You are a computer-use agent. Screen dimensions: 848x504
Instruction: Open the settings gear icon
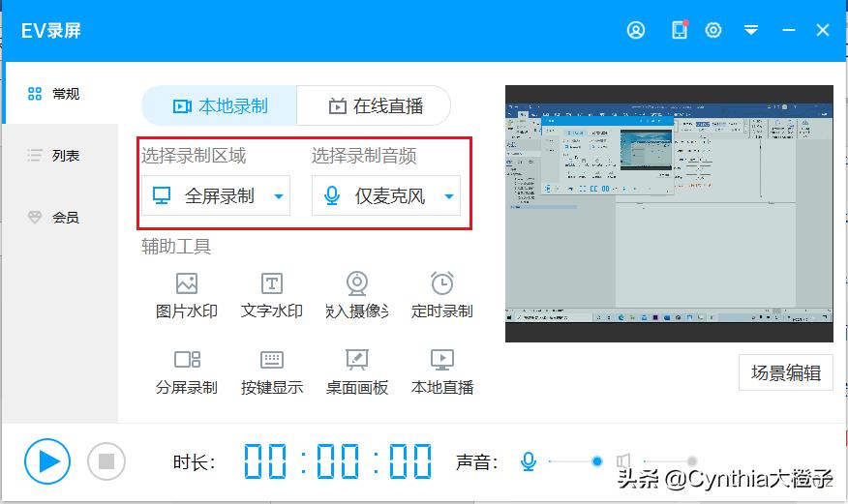(713, 30)
